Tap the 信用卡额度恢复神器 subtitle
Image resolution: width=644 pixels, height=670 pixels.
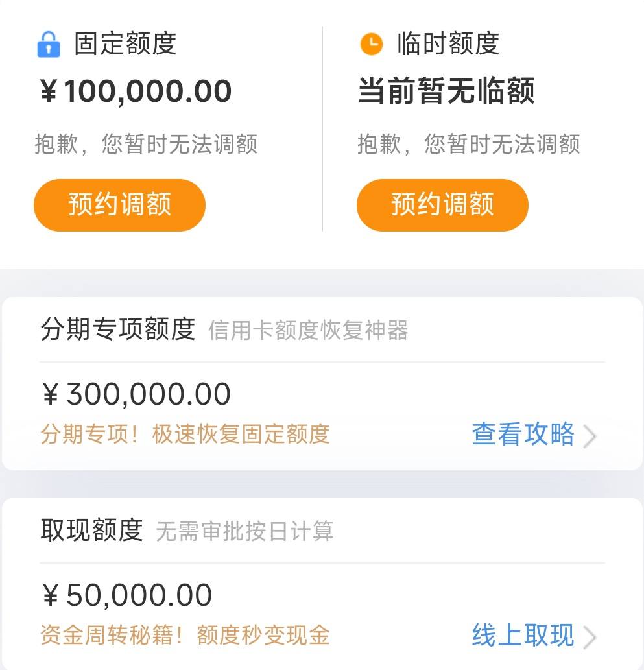308,330
